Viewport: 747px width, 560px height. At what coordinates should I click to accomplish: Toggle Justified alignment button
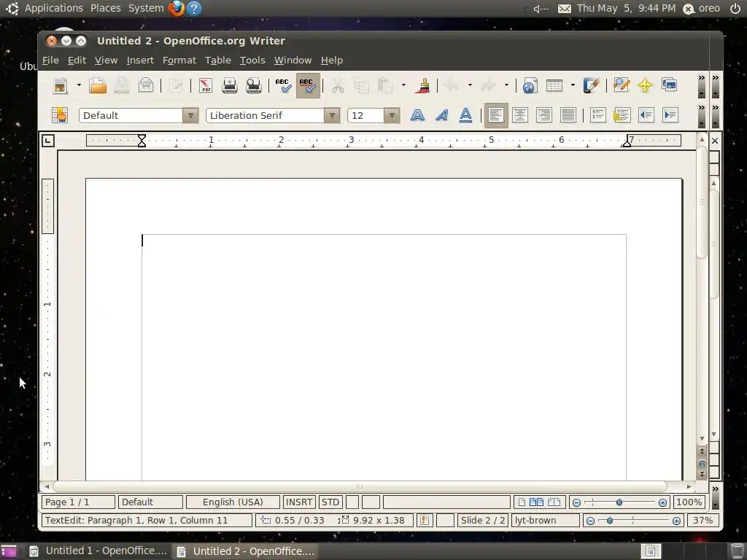[x=568, y=115]
